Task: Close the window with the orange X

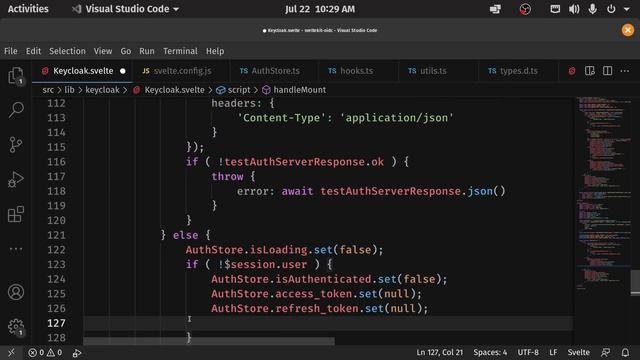Action: pyautogui.click(x=628, y=30)
